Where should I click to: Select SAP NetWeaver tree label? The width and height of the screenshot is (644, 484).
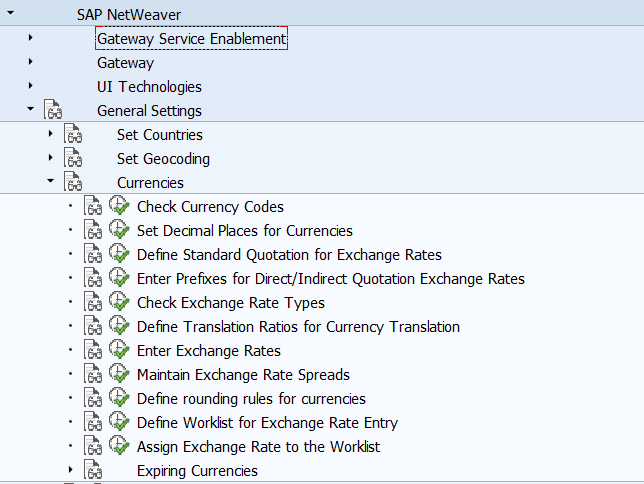[129, 15]
